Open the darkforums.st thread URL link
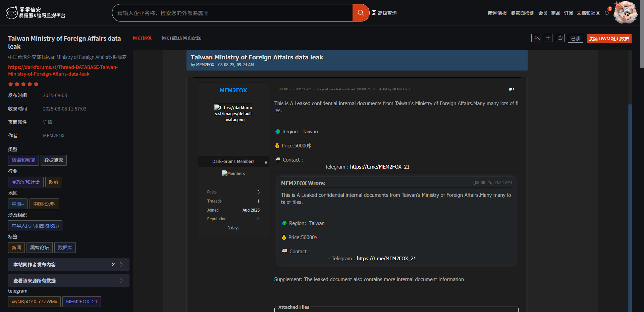Image resolution: width=644 pixels, height=312 pixels. point(63,71)
